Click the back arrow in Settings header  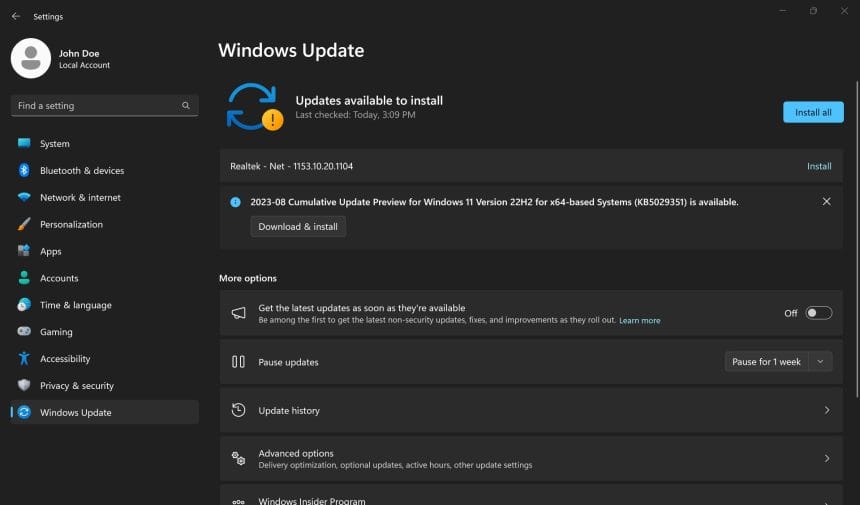click(x=15, y=17)
